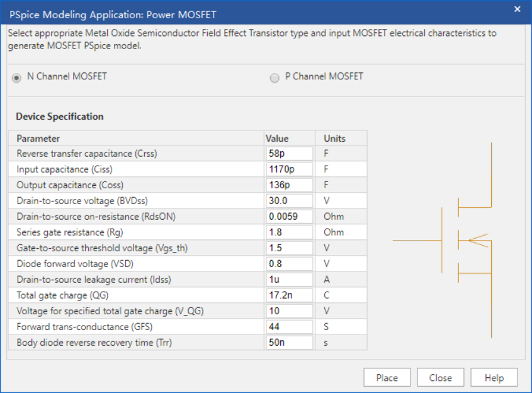Viewport: 532px width, 393px height.
Task: Select the Drain-to-source voltage (BVDss) label
Action: pyautogui.click(x=82, y=200)
